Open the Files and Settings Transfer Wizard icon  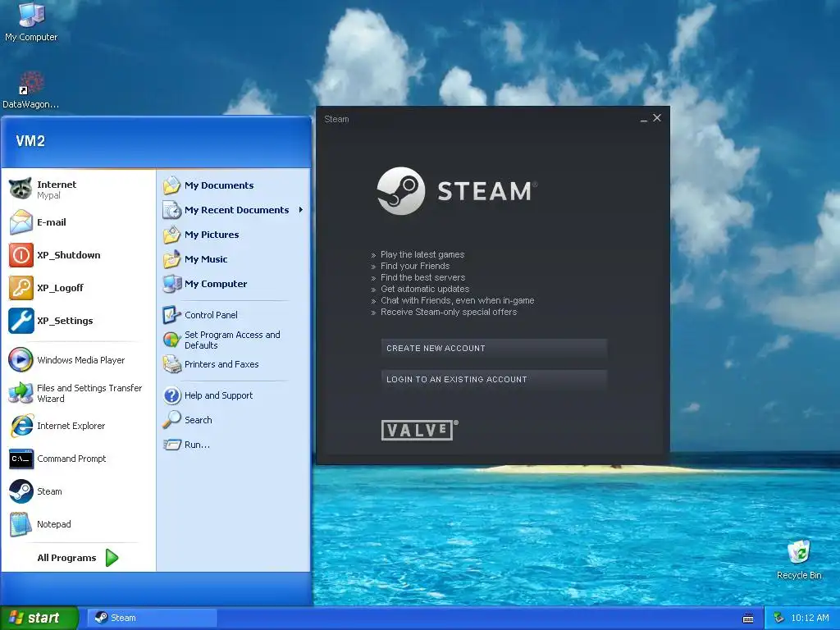pos(21,393)
